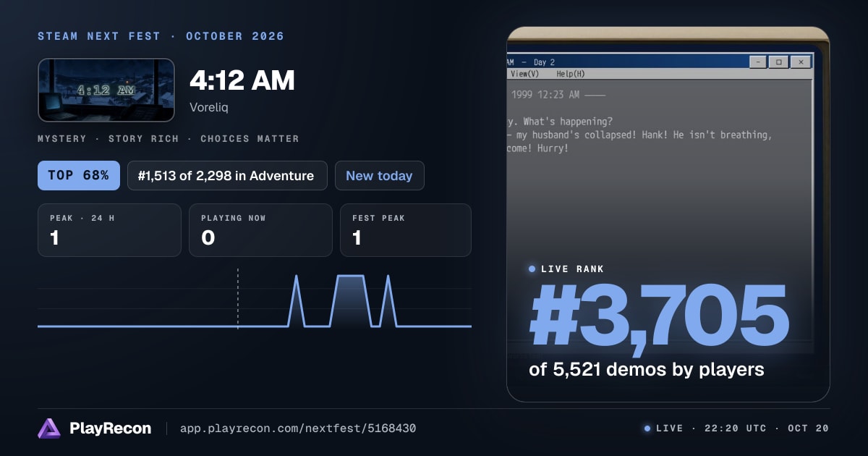Click the 'of 5,521 demos by players' text
The height and width of the screenshot is (456, 868).
[x=647, y=369]
